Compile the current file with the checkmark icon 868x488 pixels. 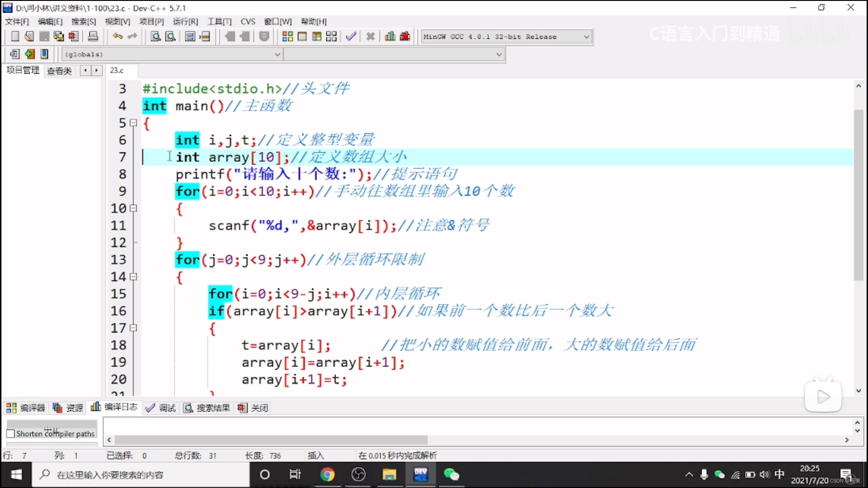click(351, 36)
